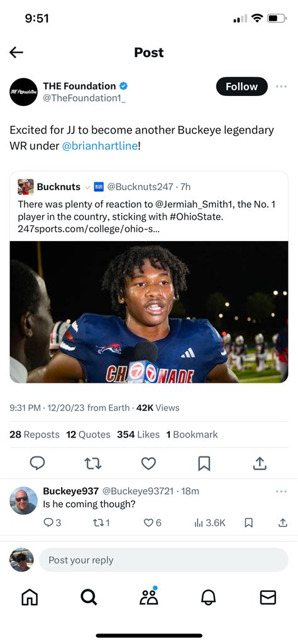Viewport: 298px width, 644px height.
Task: Open the Search tab
Action: pos(89,597)
